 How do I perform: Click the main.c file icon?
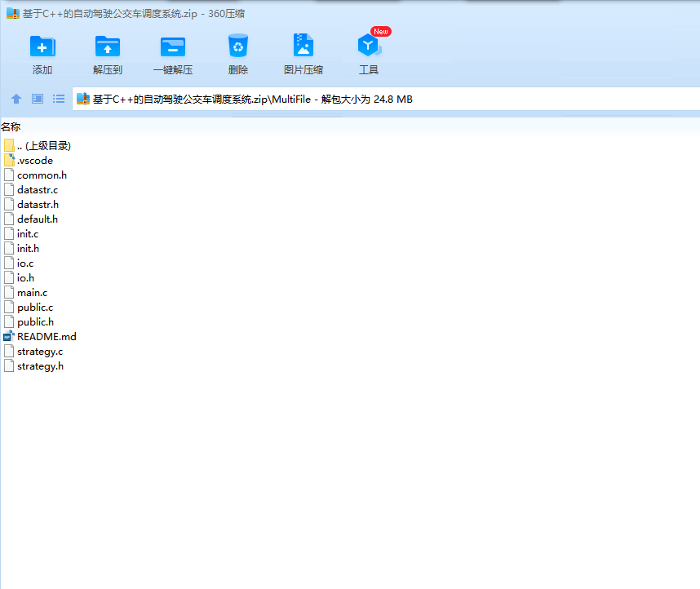coord(9,293)
